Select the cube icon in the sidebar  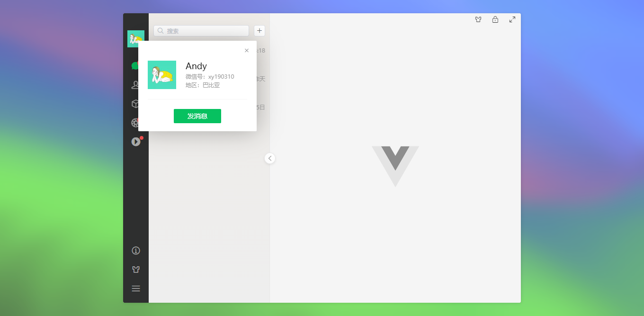(135, 104)
